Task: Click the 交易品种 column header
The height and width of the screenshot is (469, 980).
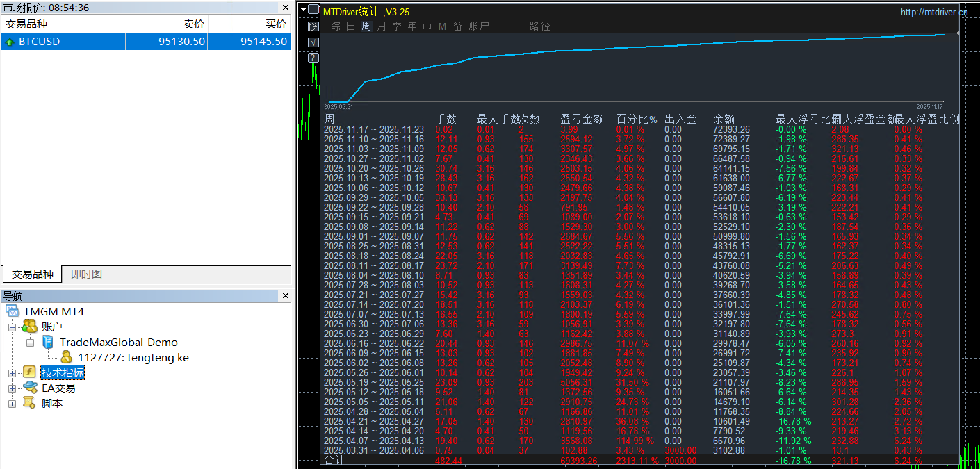Action: (63, 24)
